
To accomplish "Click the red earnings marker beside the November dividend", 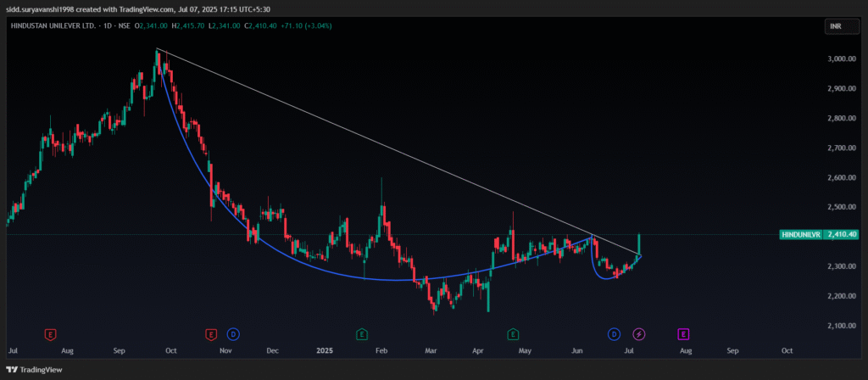I will click(x=211, y=334).
